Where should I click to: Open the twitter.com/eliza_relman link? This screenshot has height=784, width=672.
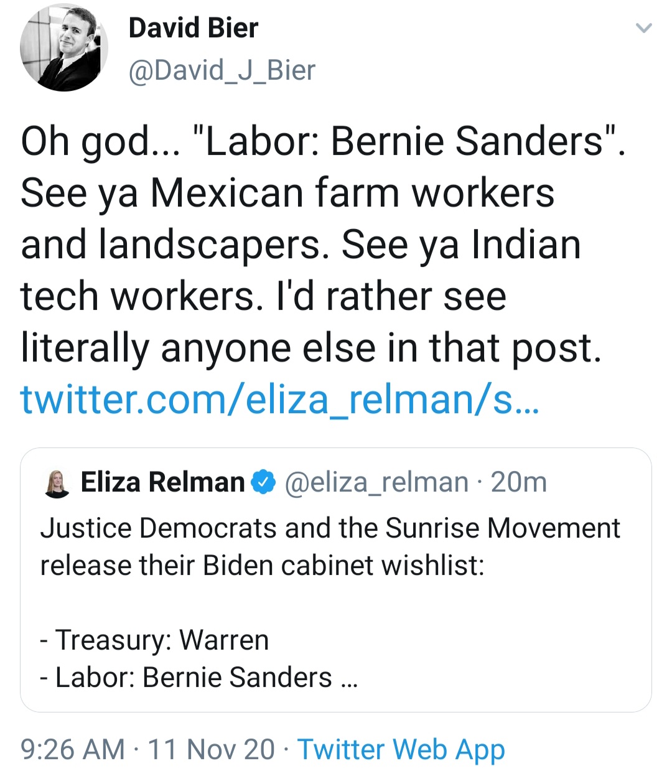click(280, 399)
